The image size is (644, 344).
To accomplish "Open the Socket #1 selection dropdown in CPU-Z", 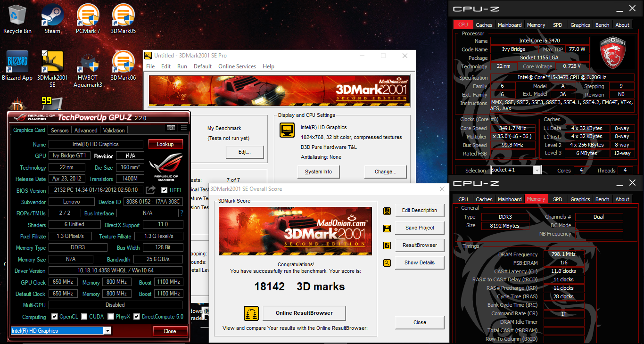I will point(537,170).
